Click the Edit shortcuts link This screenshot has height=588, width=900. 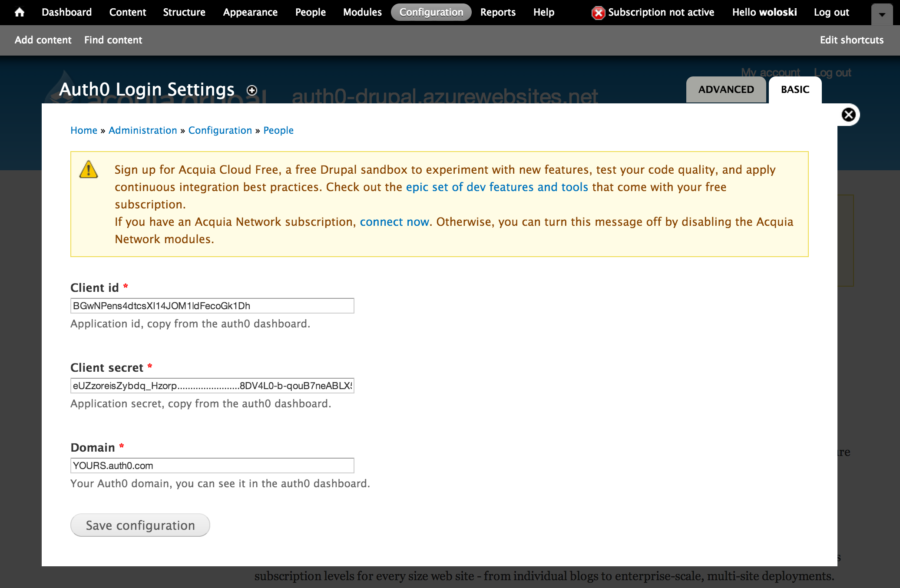coord(851,40)
